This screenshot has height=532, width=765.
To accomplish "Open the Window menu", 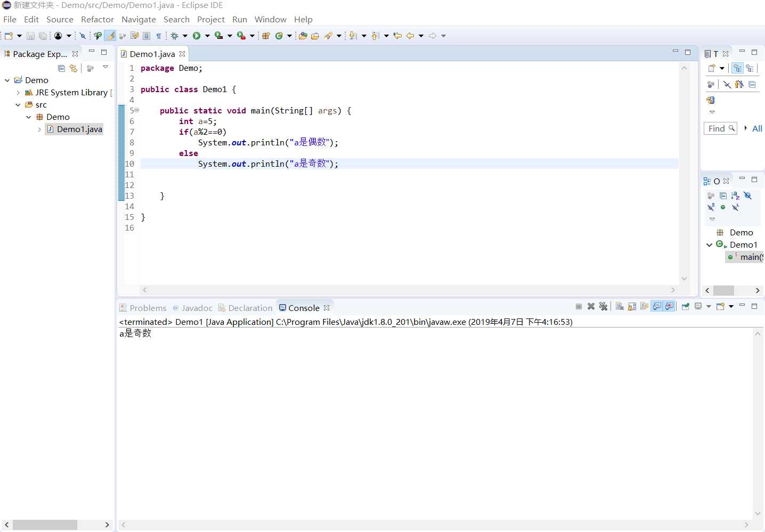I will [x=270, y=19].
